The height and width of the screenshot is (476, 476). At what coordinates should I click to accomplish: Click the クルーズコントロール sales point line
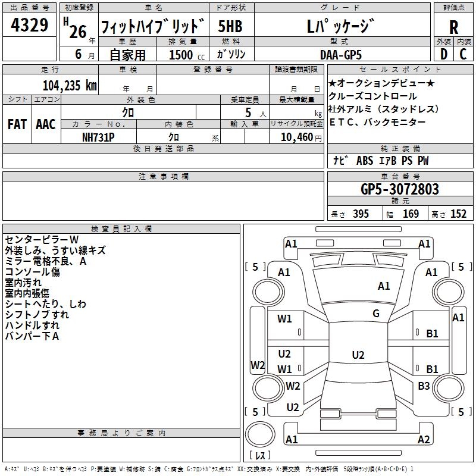pos(372,96)
